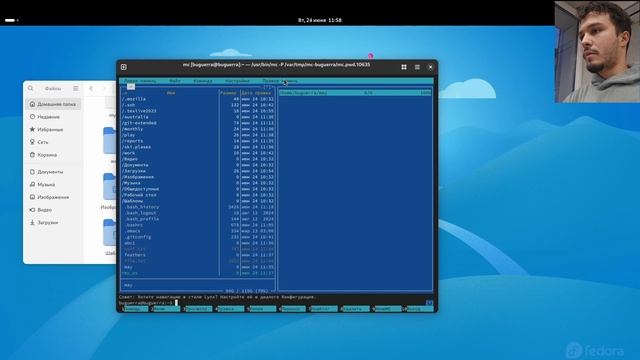640x360 pixels.
Task: Open the Правая панель menu in mc
Action: [280, 81]
